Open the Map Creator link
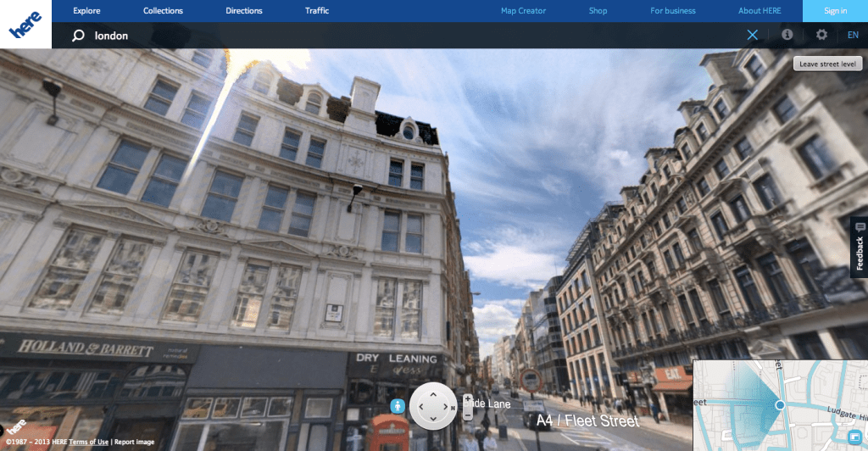The image size is (868, 451). pyautogui.click(x=523, y=10)
